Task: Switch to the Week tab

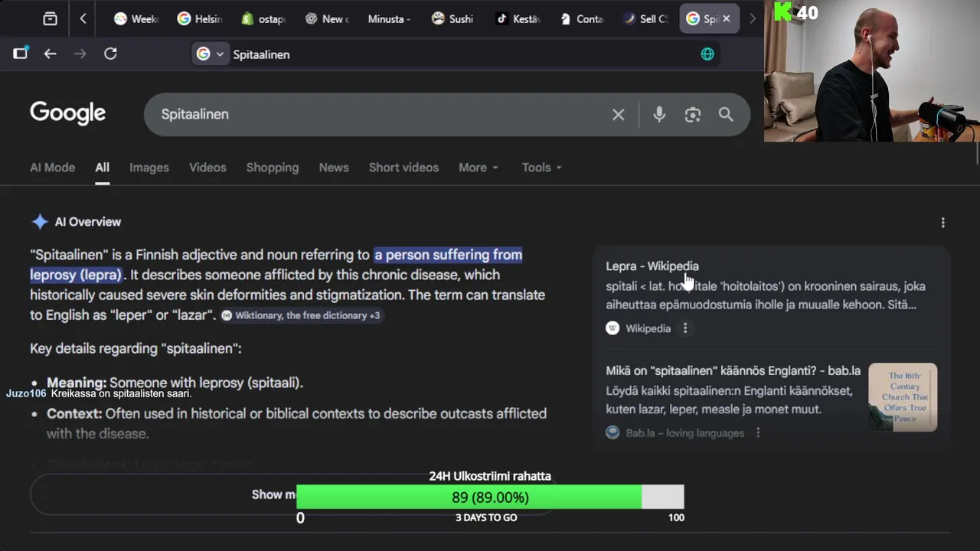Action: pos(136,19)
